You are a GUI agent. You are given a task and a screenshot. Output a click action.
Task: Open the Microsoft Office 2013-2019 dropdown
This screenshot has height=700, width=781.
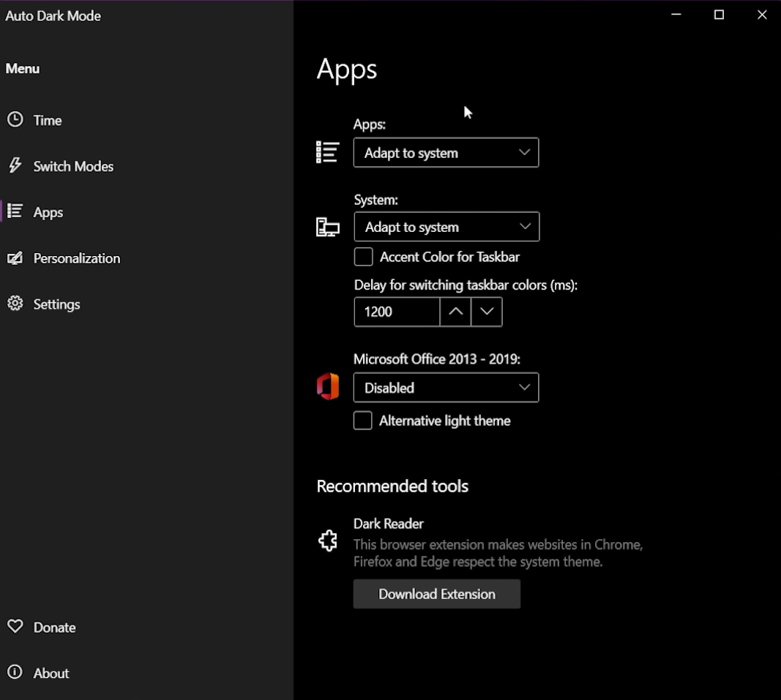pyautogui.click(x=446, y=388)
